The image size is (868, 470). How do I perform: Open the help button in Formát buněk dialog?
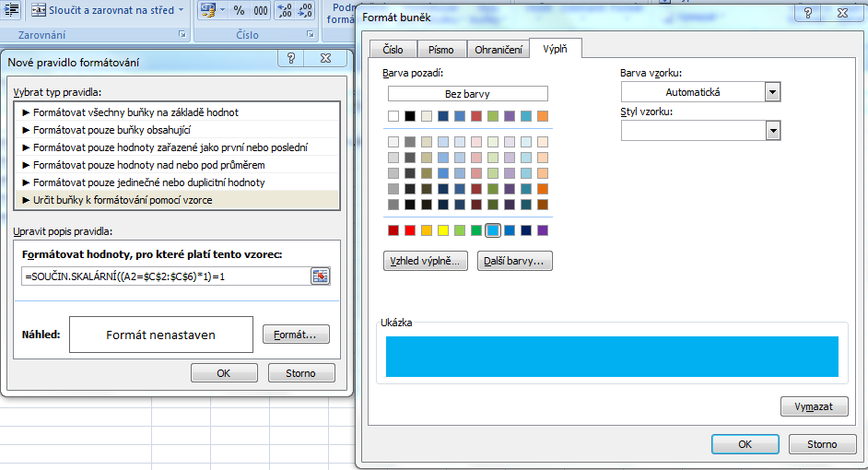tap(807, 13)
